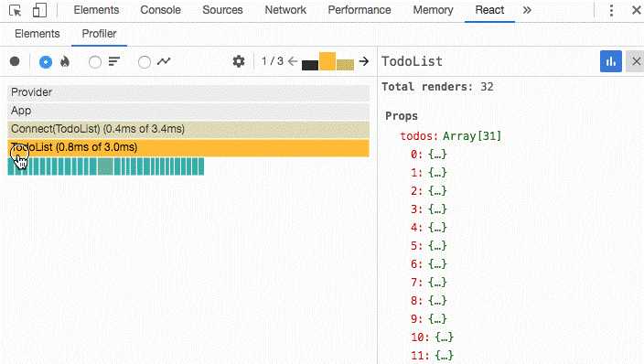This screenshot has height=364, width=644.
Task: Show TodoList render bar chart
Action: [x=611, y=61]
